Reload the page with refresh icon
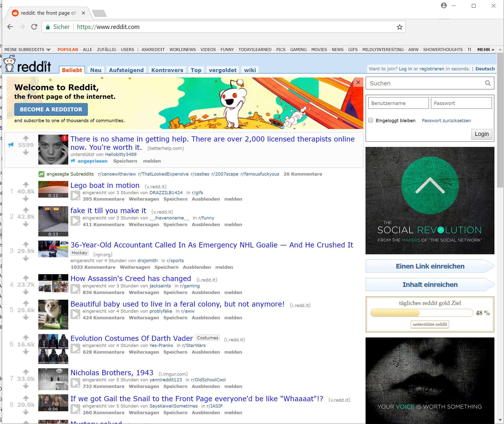This screenshot has height=424, width=504. click(34, 27)
